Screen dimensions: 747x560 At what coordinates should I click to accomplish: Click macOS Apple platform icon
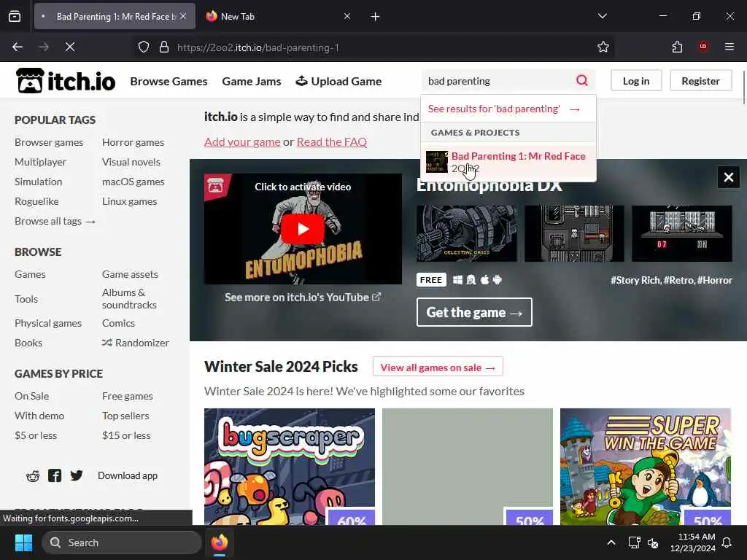484,279
